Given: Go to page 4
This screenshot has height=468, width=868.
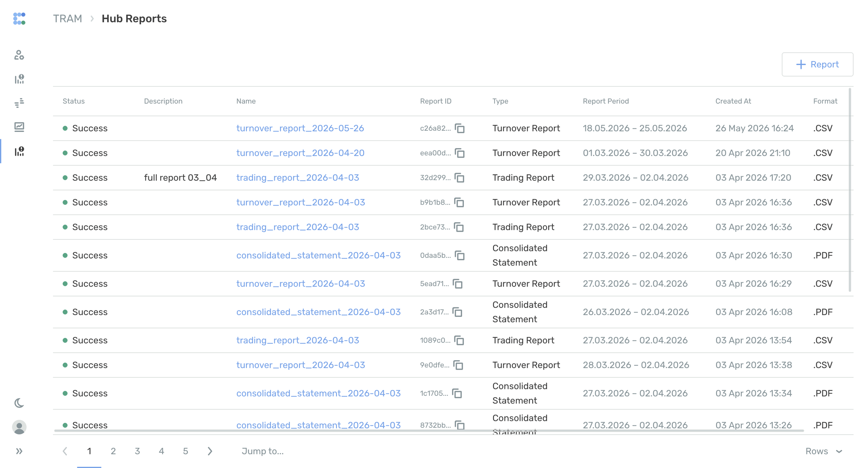Looking at the screenshot, I should pyautogui.click(x=161, y=451).
